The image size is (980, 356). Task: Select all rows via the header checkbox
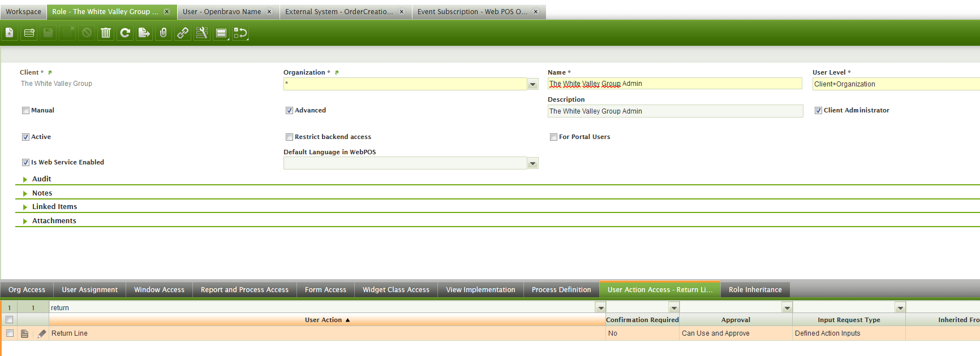click(9, 320)
